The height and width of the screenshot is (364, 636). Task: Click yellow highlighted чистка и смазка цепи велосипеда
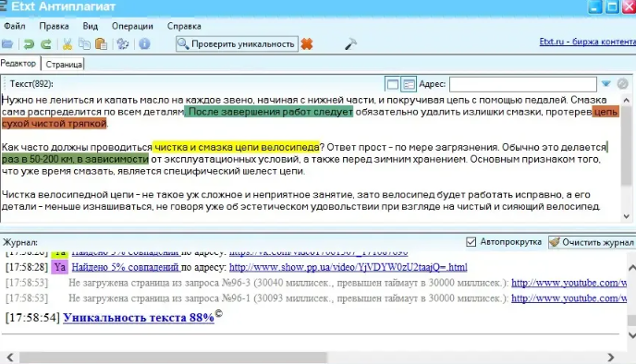pos(237,147)
